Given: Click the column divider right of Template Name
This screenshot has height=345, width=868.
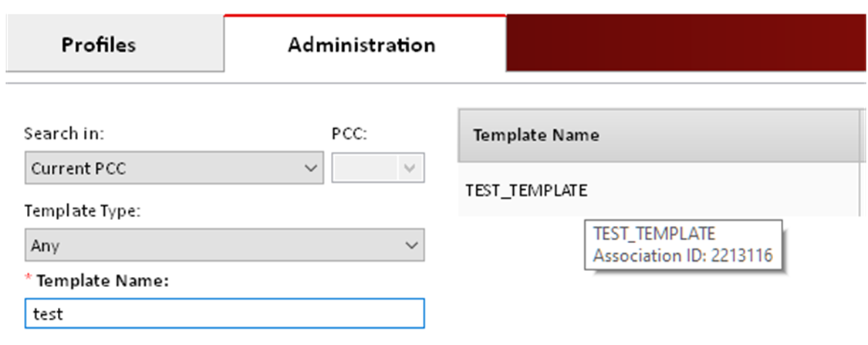Looking at the screenshot, I should 860,135.
